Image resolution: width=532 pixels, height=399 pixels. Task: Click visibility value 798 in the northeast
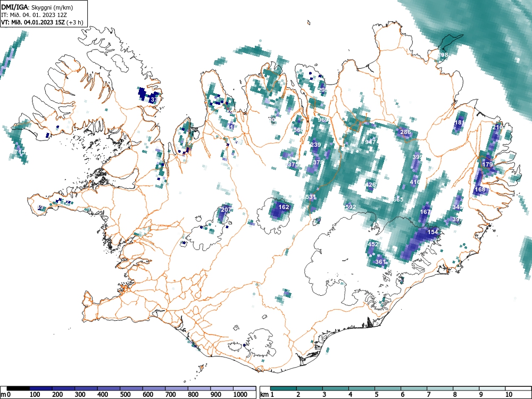443,55
